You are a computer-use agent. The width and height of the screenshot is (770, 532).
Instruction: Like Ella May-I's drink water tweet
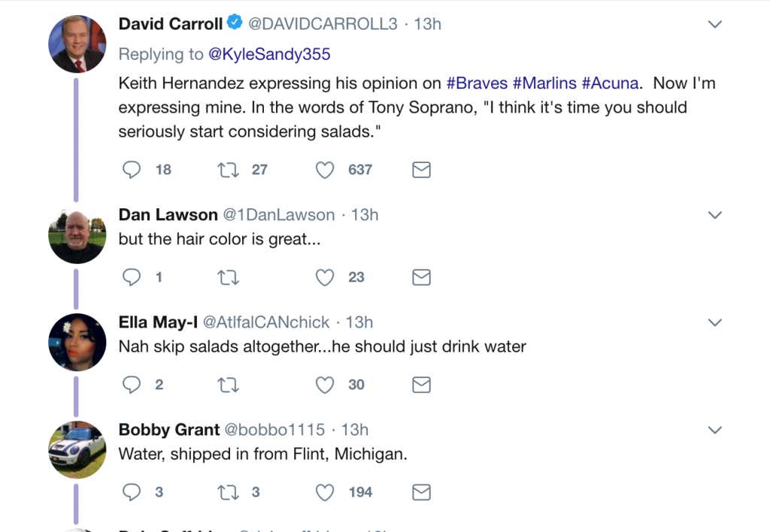(x=324, y=385)
